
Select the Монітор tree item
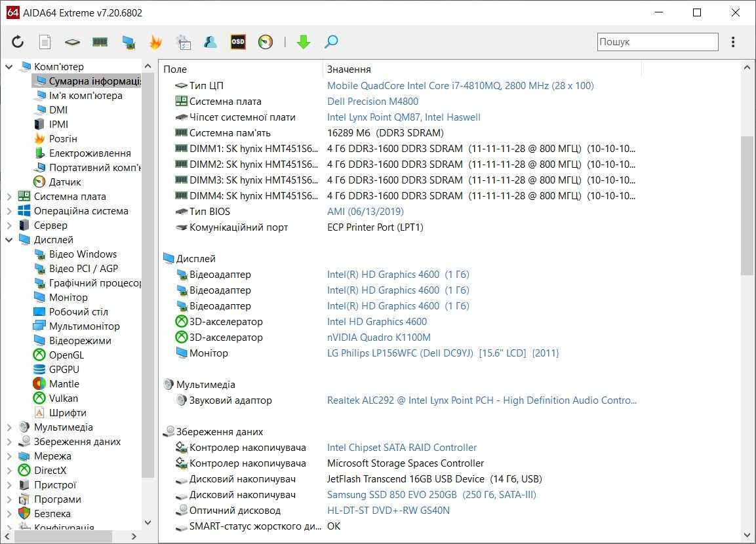point(61,298)
